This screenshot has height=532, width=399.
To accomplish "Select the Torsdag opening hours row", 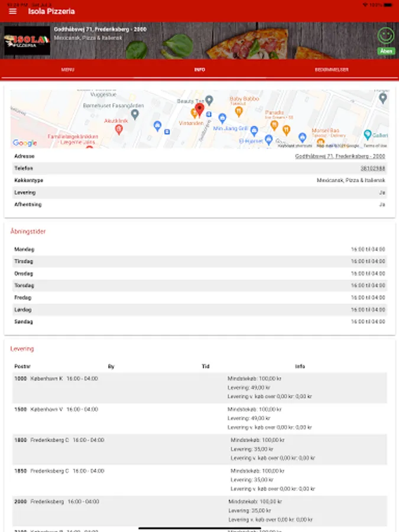I will [200, 286].
